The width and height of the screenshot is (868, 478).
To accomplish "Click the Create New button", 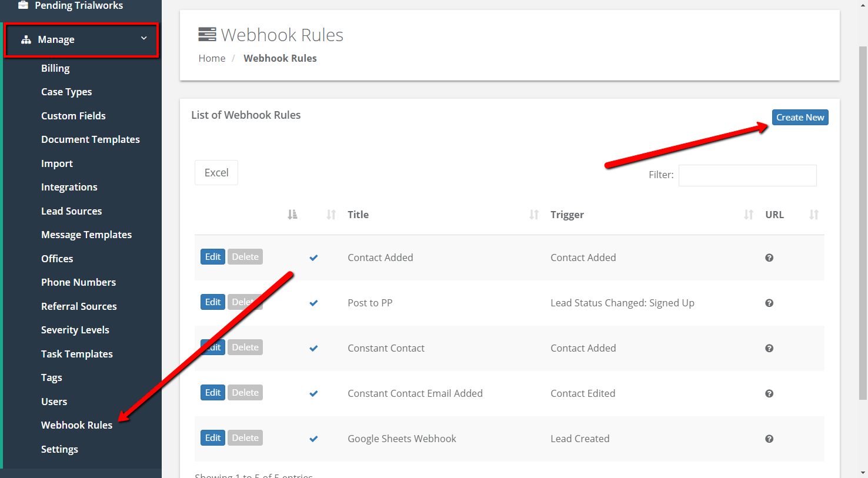I will coord(800,117).
